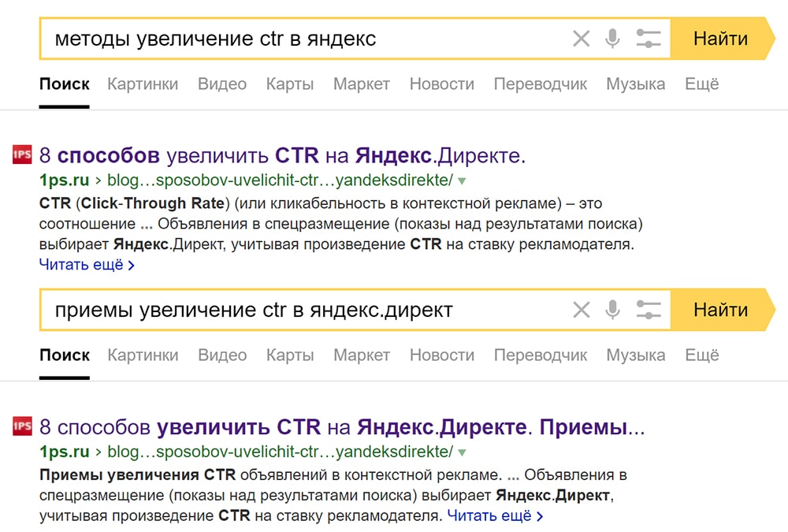The width and height of the screenshot is (788, 532).
Task: Select Новости in the second navigation row
Action: coord(442,355)
